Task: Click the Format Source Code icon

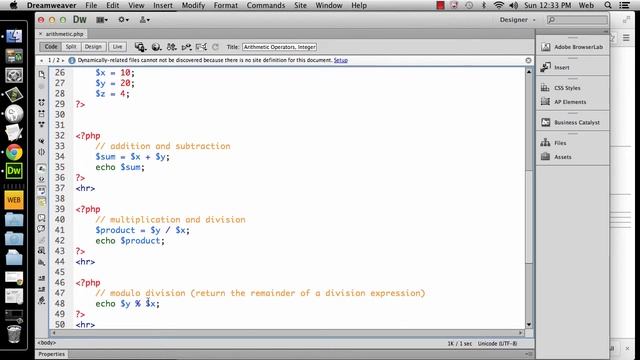Action: coord(42,300)
